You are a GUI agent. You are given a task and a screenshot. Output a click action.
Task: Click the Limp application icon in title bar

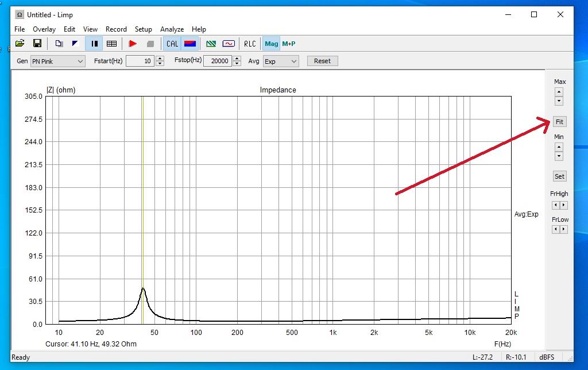click(x=20, y=14)
